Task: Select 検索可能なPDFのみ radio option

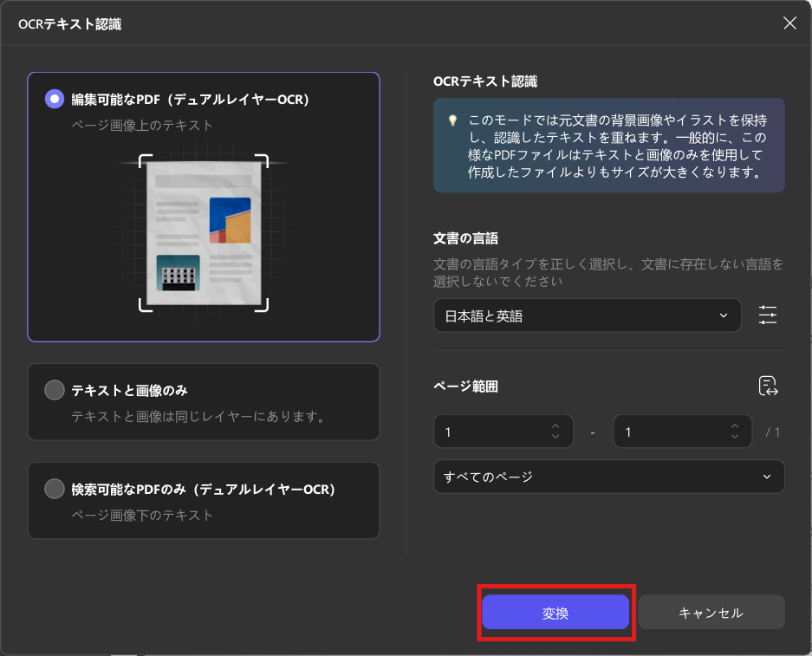Action: (x=55, y=489)
